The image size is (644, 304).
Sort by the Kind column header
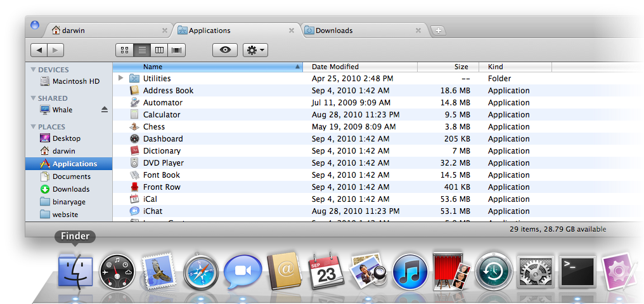(x=515, y=67)
